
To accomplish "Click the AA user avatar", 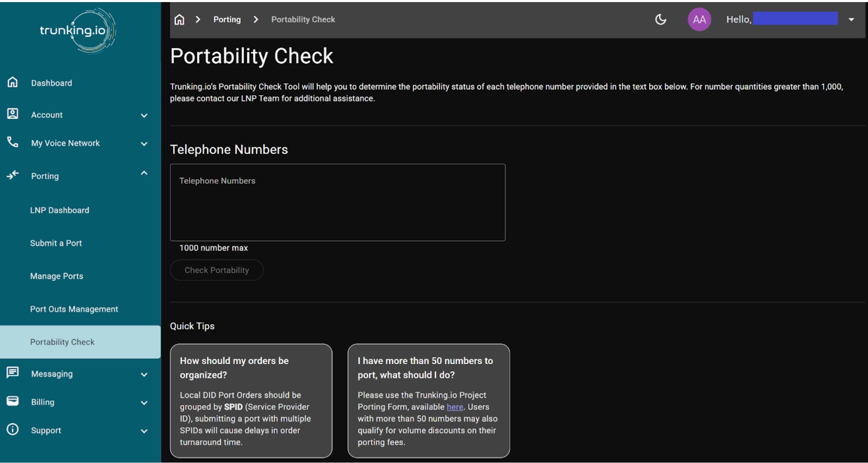I will pyautogui.click(x=699, y=20).
